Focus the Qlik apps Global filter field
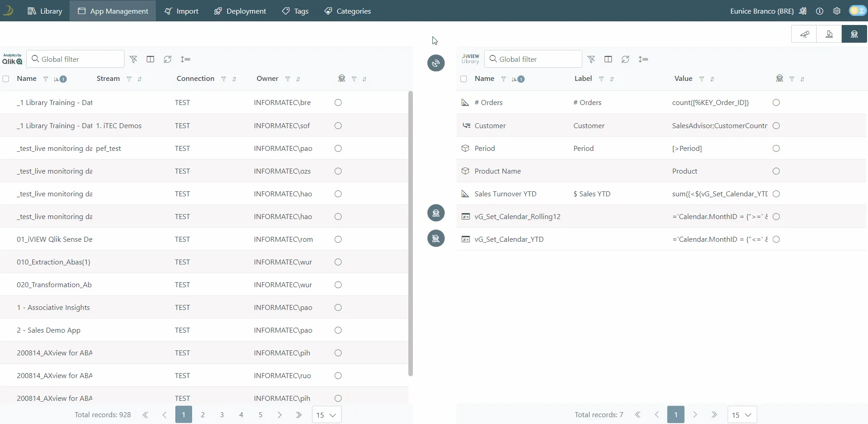Image resolution: width=868 pixels, height=424 pixels. (75, 59)
